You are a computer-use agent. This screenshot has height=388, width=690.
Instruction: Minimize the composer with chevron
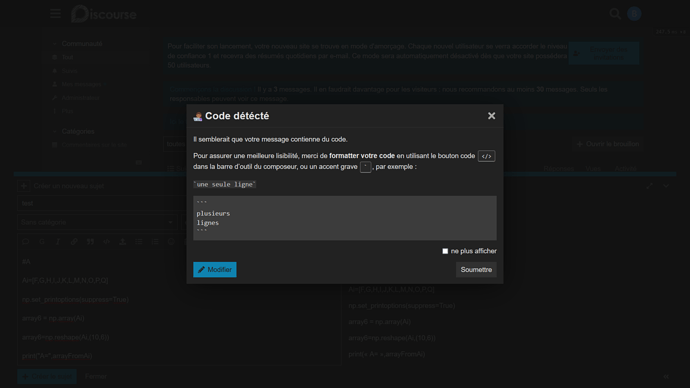click(x=666, y=186)
